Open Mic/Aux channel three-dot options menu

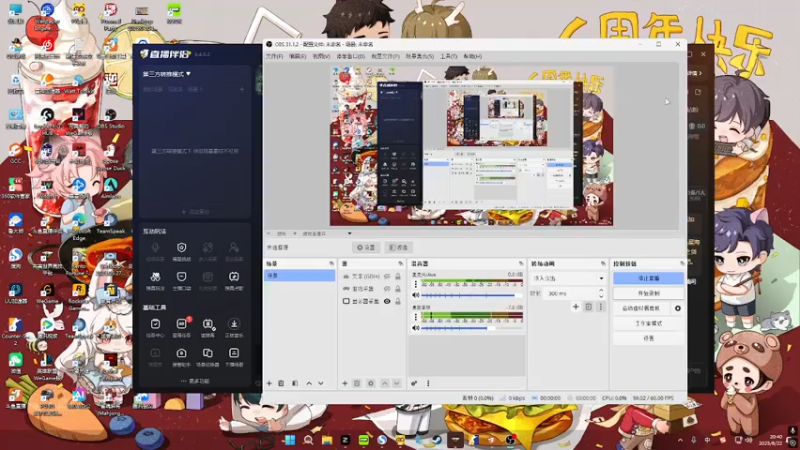[416, 284]
